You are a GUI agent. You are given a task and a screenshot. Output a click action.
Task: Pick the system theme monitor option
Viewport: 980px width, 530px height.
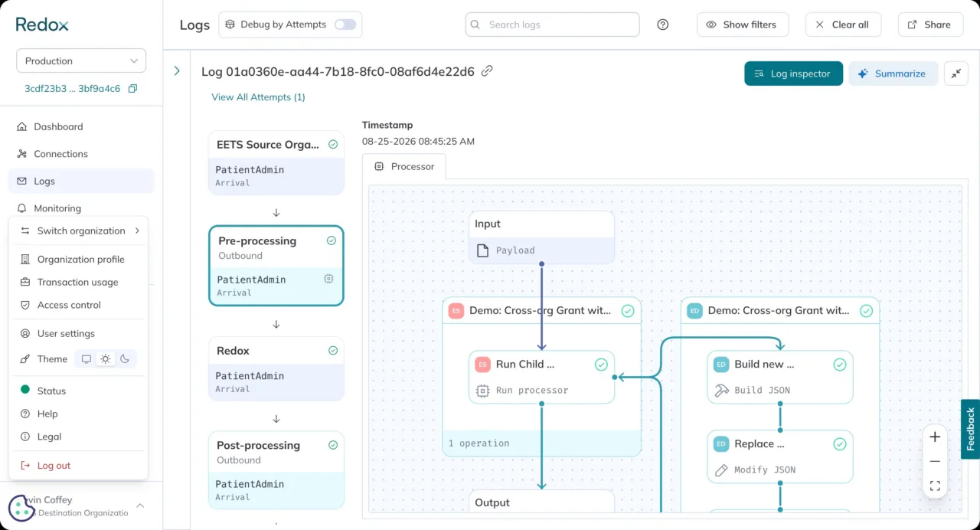point(87,359)
